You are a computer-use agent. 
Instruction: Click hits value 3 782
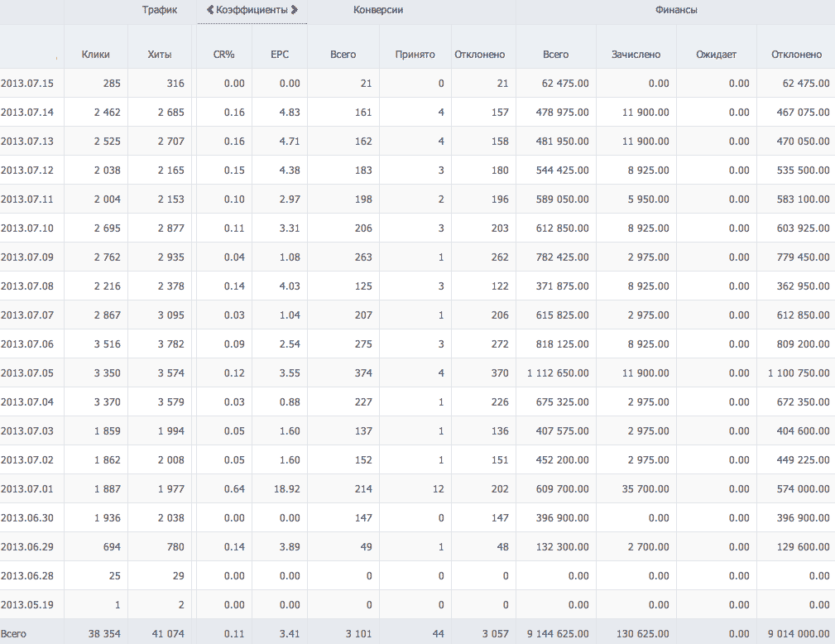[171, 344]
